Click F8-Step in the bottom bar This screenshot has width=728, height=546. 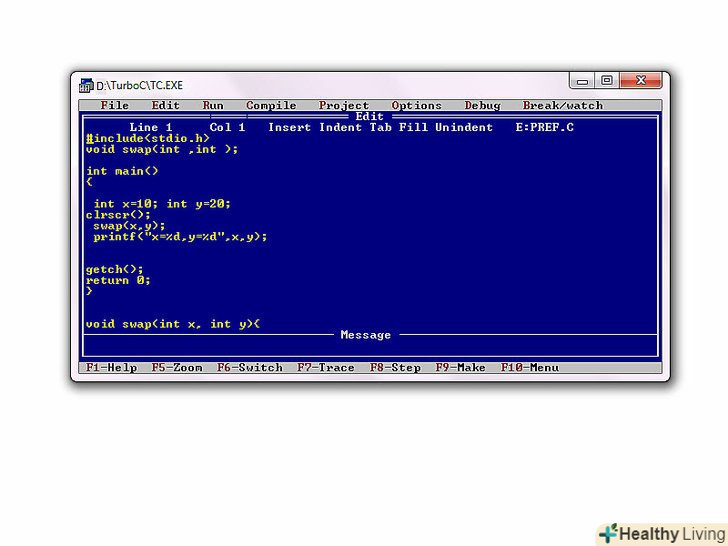pos(395,368)
